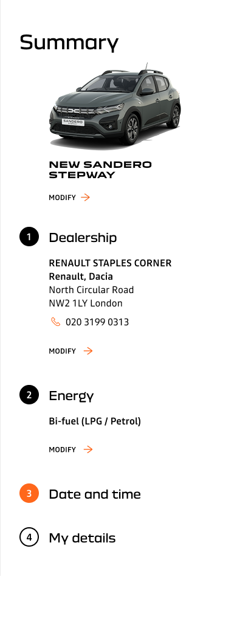The image size is (237, 644).
Task: Click the Sandero Stepway car image
Action: 115,106
